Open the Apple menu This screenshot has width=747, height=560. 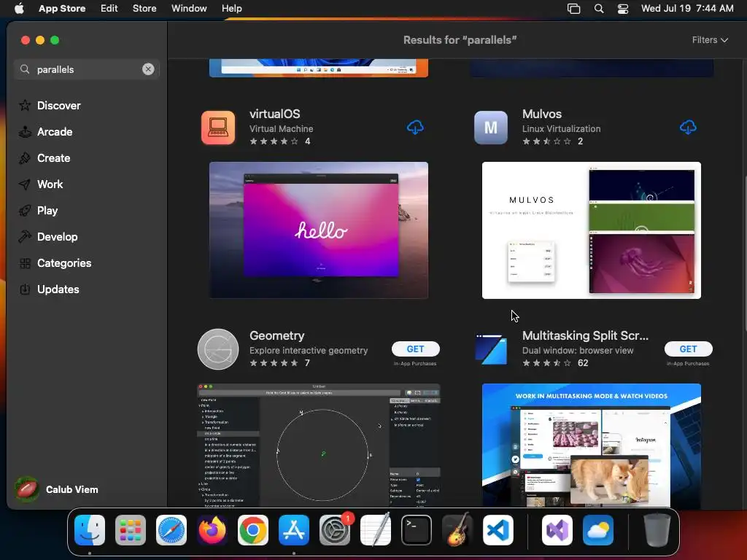19,8
